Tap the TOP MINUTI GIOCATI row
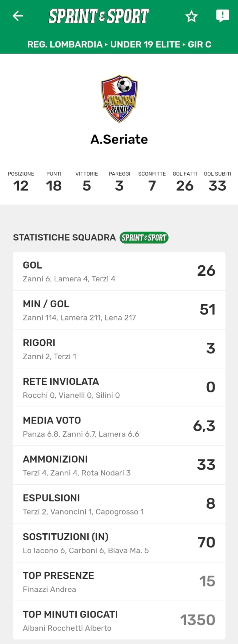The width and height of the screenshot is (238, 644). coord(119,621)
